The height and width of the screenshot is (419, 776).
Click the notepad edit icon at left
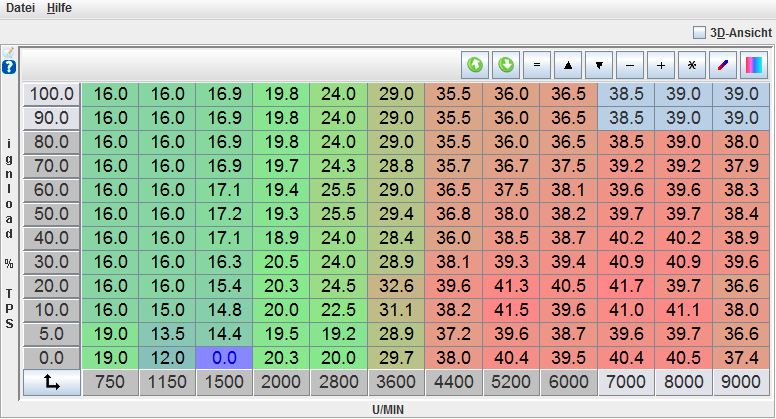[9, 52]
